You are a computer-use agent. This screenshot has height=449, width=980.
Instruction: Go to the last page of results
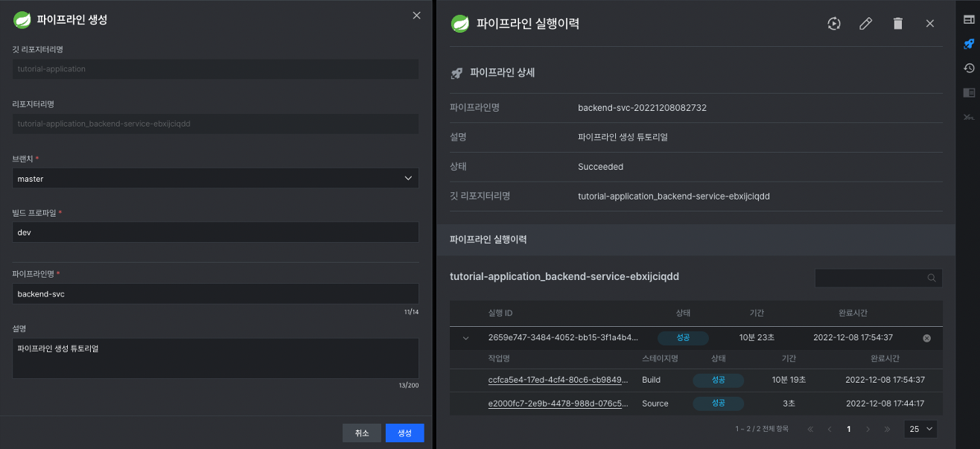click(x=887, y=429)
